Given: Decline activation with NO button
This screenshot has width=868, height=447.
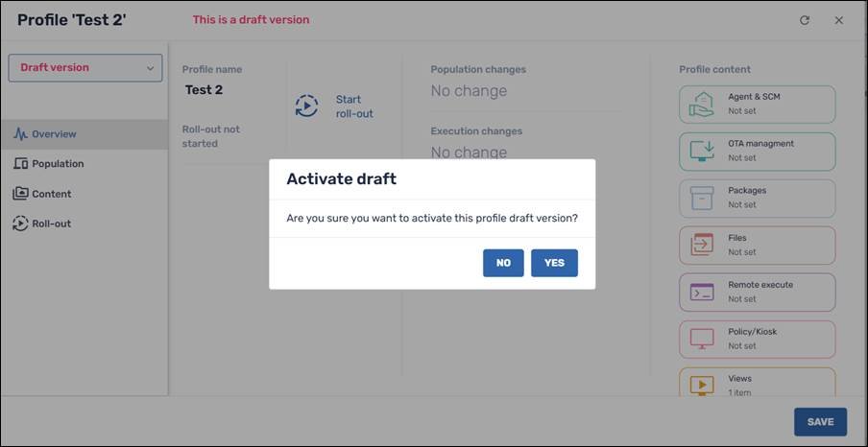Looking at the screenshot, I should [503, 263].
